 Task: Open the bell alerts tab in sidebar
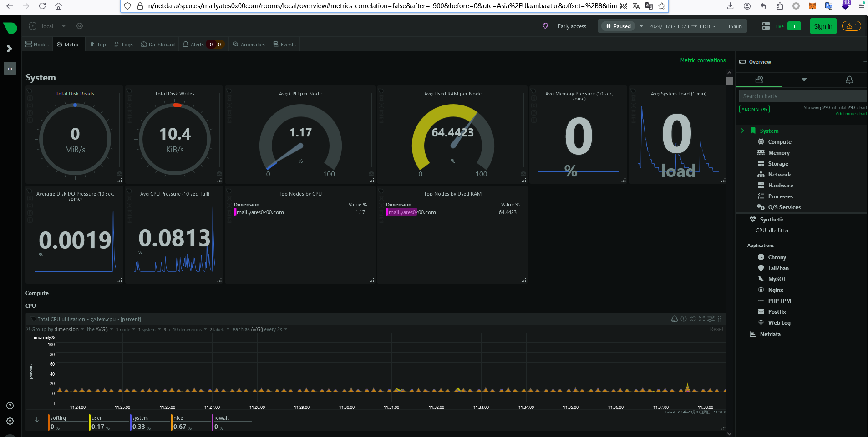[x=849, y=80]
